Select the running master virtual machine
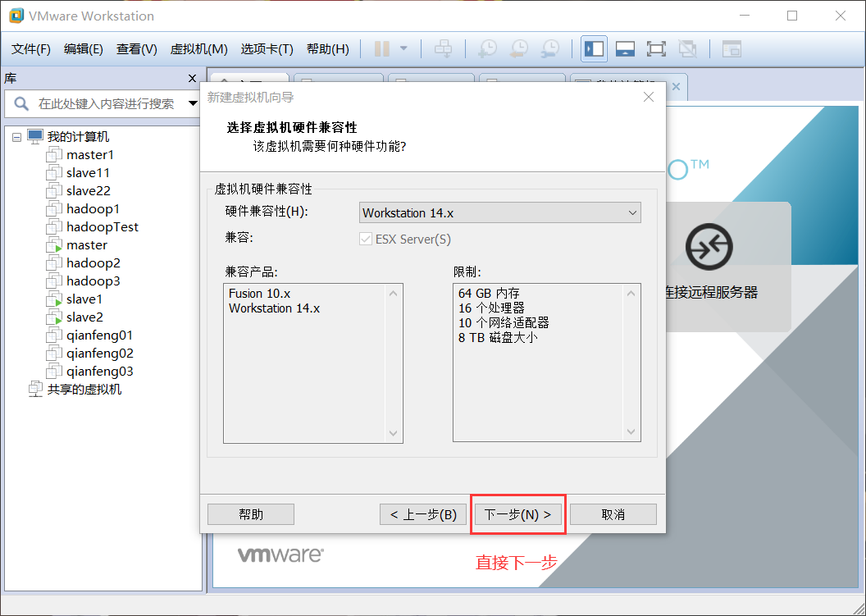Screen dimensions: 866x616 (x=87, y=245)
